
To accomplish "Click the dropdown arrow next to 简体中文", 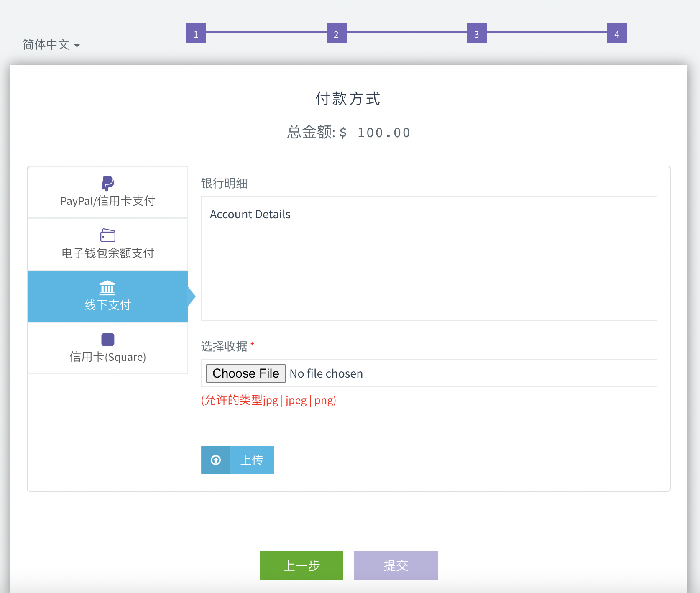I will pos(78,45).
